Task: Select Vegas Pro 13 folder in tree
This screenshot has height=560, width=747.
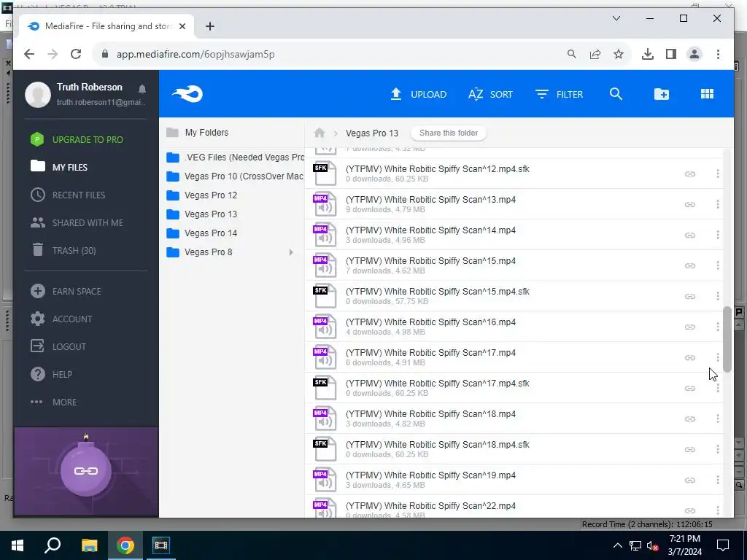Action: click(x=201, y=214)
